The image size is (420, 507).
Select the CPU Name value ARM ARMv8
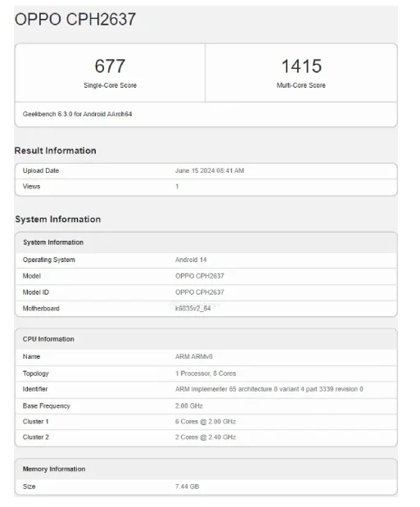[194, 356]
